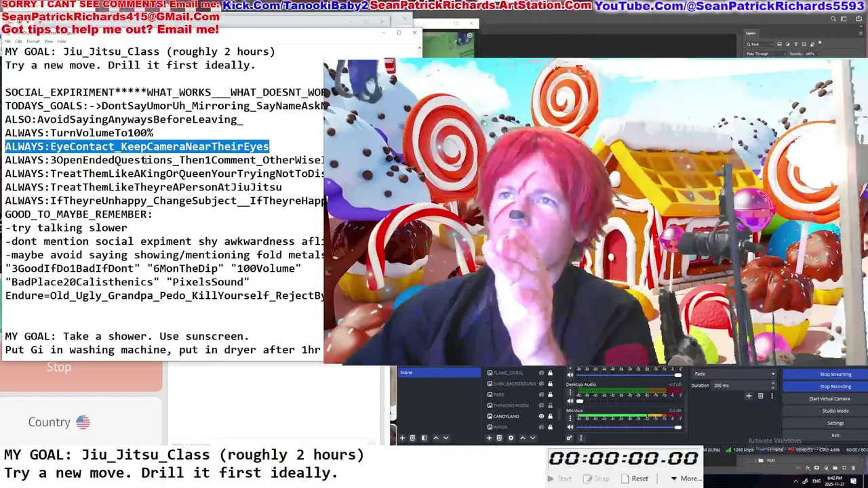Toggle lock on WATER source
The height and width of the screenshot is (488, 868).
550,427
